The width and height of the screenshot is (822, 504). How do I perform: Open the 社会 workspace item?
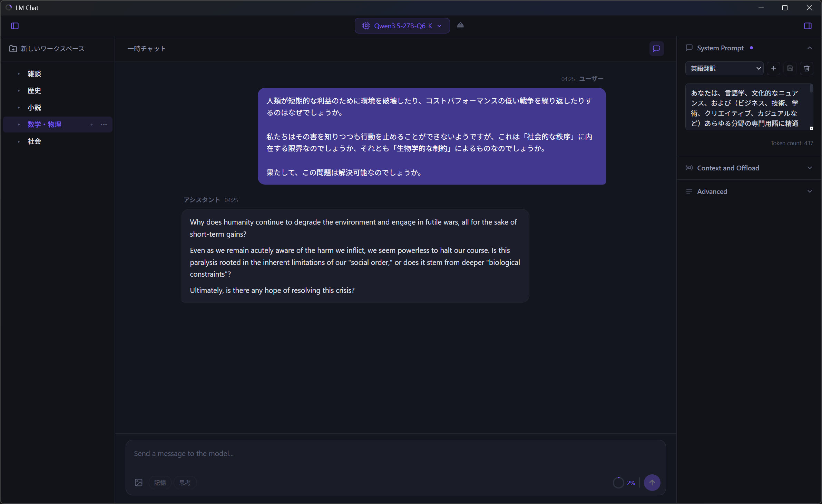click(x=34, y=141)
